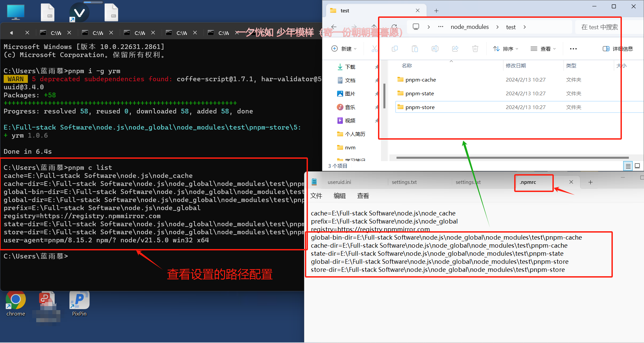Click the Cut icon in Explorer toolbar
The height and width of the screenshot is (343, 644).
pyautogui.click(x=374, y=49)
